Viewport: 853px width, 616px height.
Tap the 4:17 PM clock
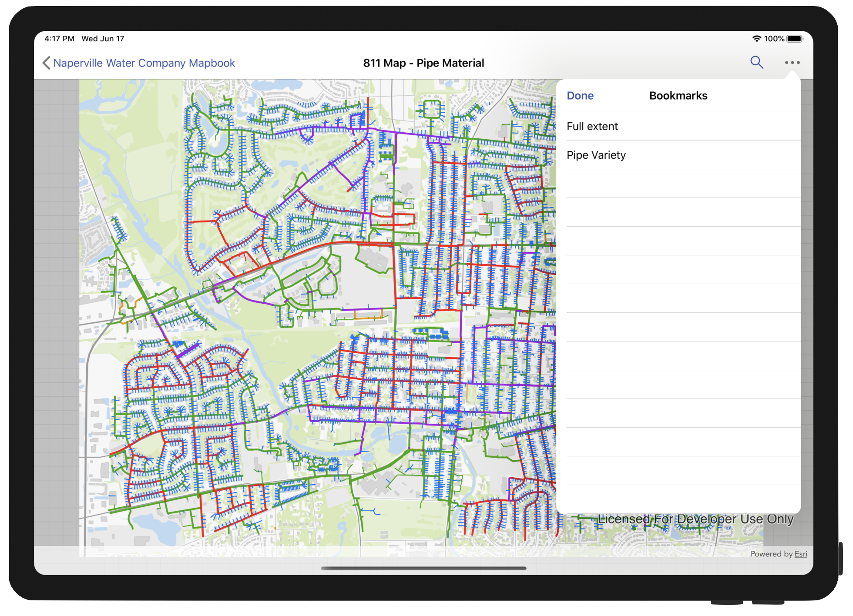click(x=59, y=39)
